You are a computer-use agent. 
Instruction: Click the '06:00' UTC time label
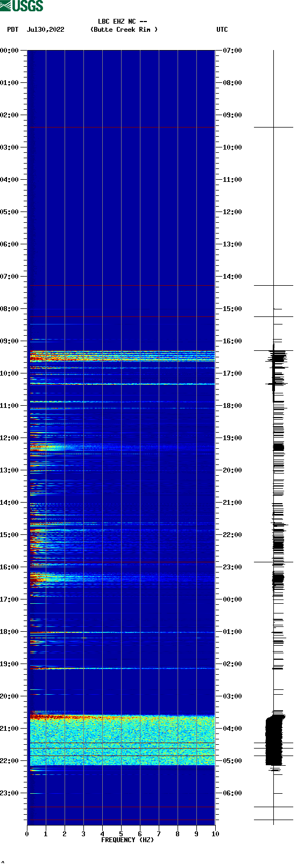[x=232, y=793]
